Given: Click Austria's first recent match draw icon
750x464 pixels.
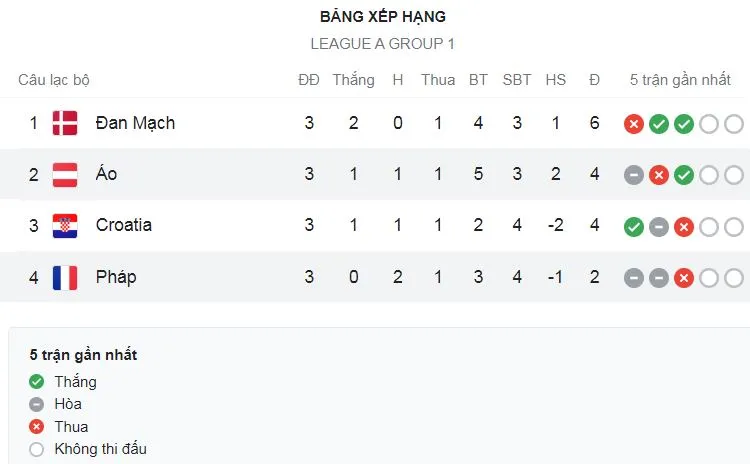Looking at the screenshot, I should (633, 175).
